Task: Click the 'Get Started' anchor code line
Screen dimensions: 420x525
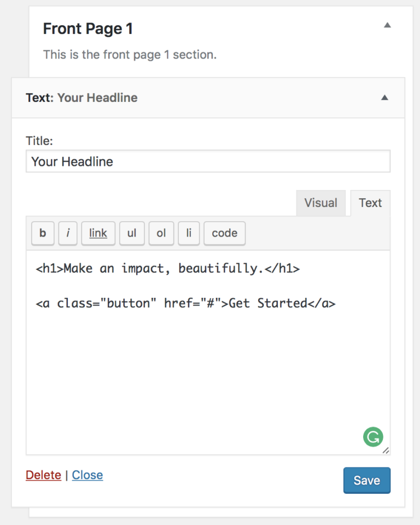Action: click(185, 303)
